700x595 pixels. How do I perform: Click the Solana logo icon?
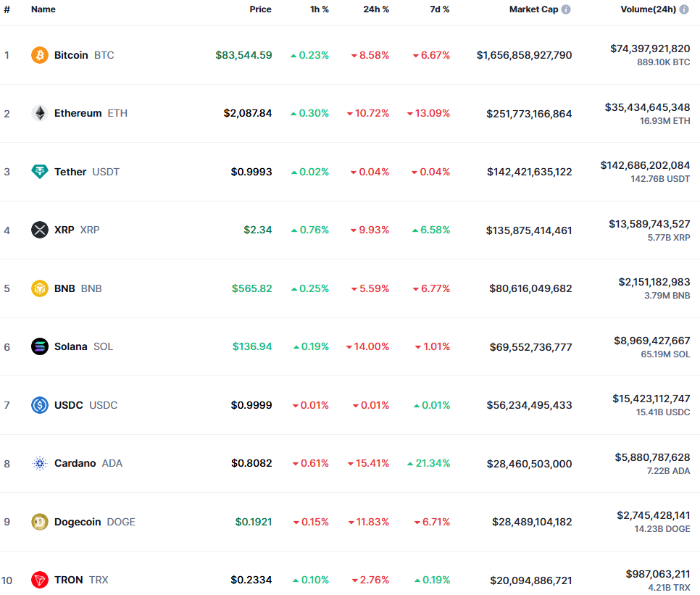[40, 346]
